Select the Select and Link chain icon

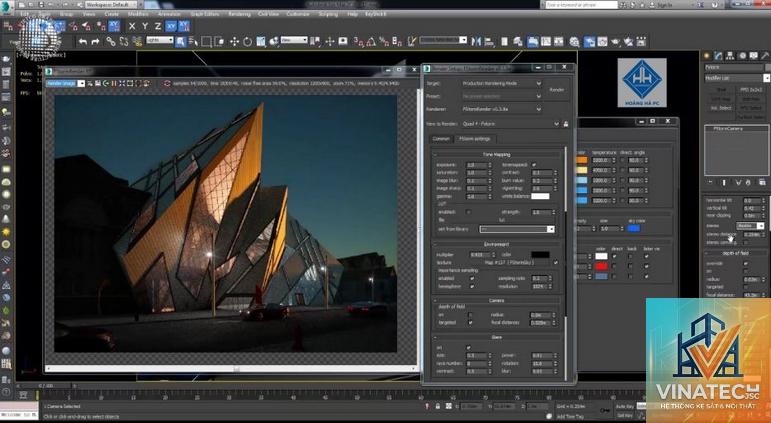[x=111, y=42]
